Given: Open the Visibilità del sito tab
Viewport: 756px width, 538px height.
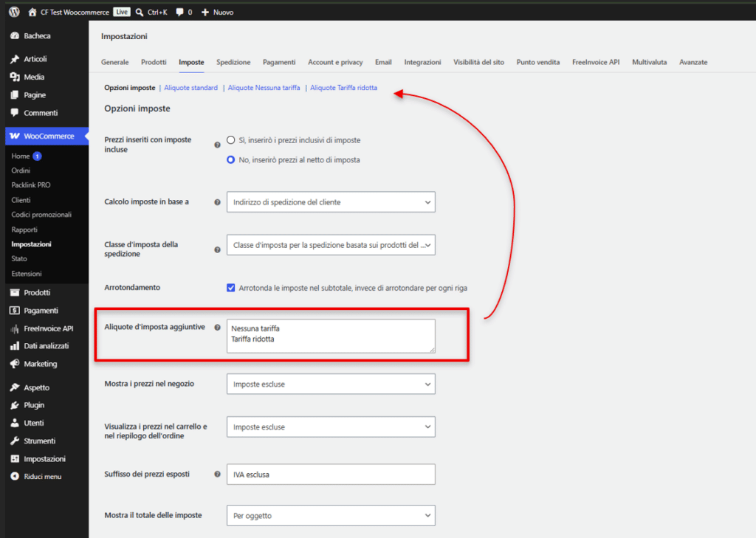Looking at the screenshot, I should pos(478,62).
